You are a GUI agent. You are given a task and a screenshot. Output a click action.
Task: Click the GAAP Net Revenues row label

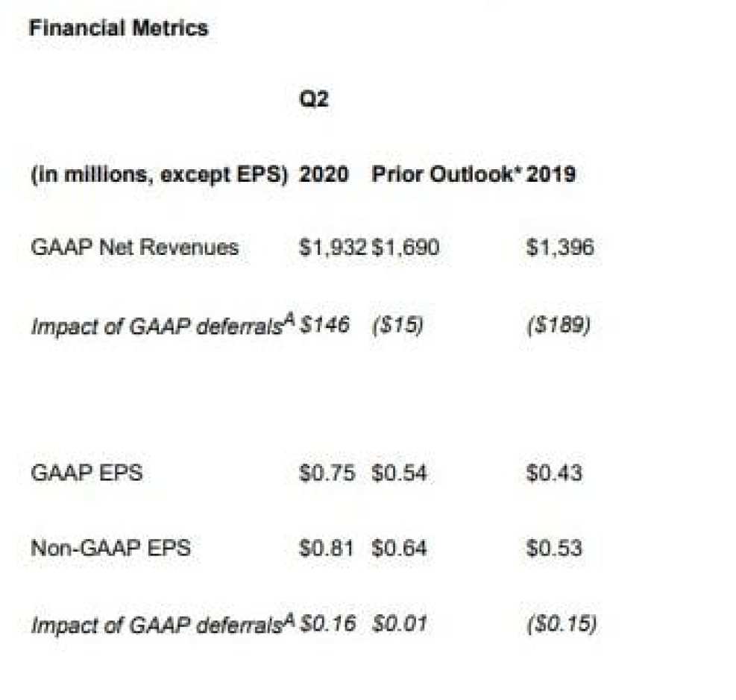[x=134, y=247]
